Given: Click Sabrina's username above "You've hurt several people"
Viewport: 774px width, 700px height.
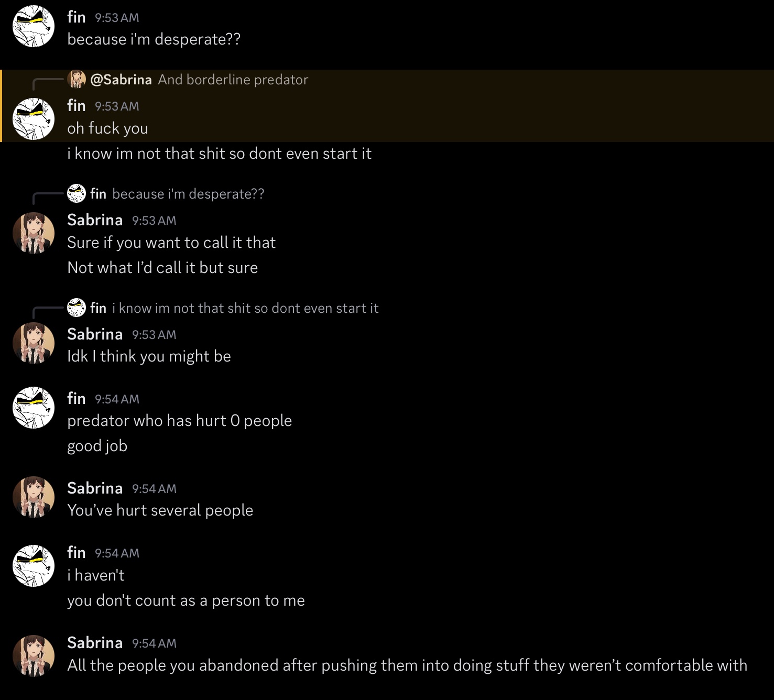Looking at the screenshot, I should tap(95, 488).
